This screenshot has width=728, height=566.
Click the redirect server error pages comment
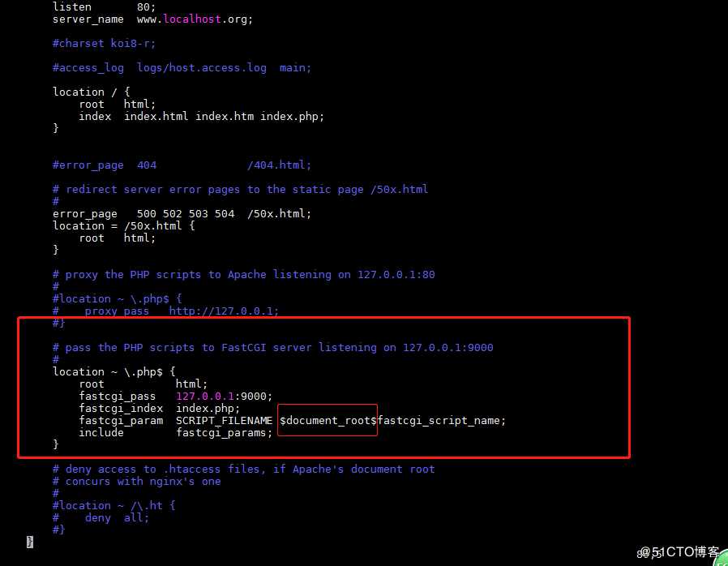[x=240, y=190]
